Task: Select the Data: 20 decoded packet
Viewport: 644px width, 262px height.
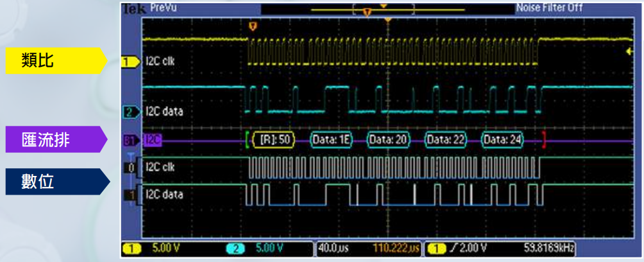Action: click(389, 139)
